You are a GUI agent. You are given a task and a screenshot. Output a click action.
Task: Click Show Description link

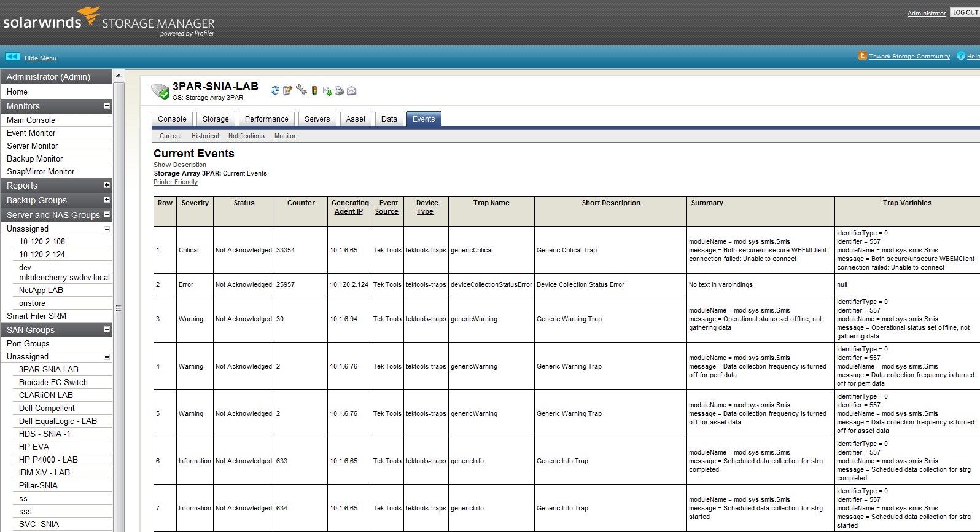pos(180,165)
